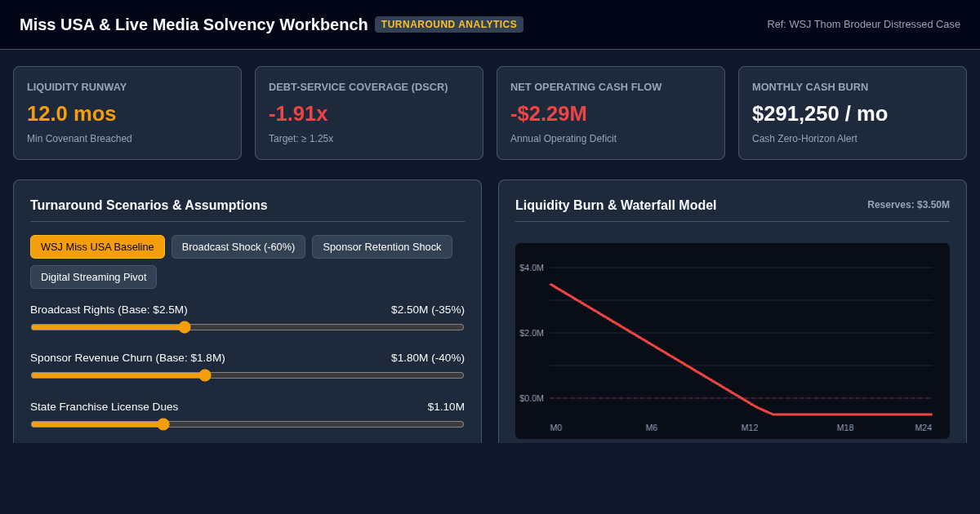980x514 pixels.
Task: Click the 'Broadcast Rights (Base: $2.5M)' label
Action: (x=109, y=310)
